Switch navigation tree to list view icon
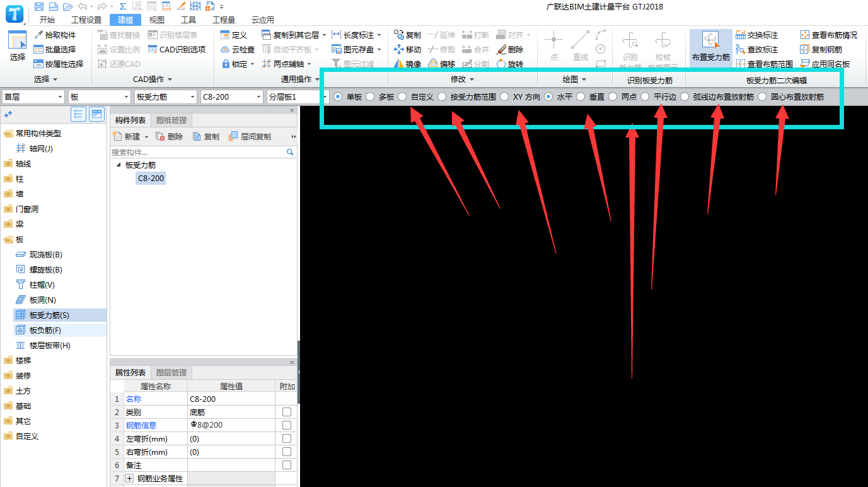This screenshot has height=487, width=868. [x=79, y=114]
